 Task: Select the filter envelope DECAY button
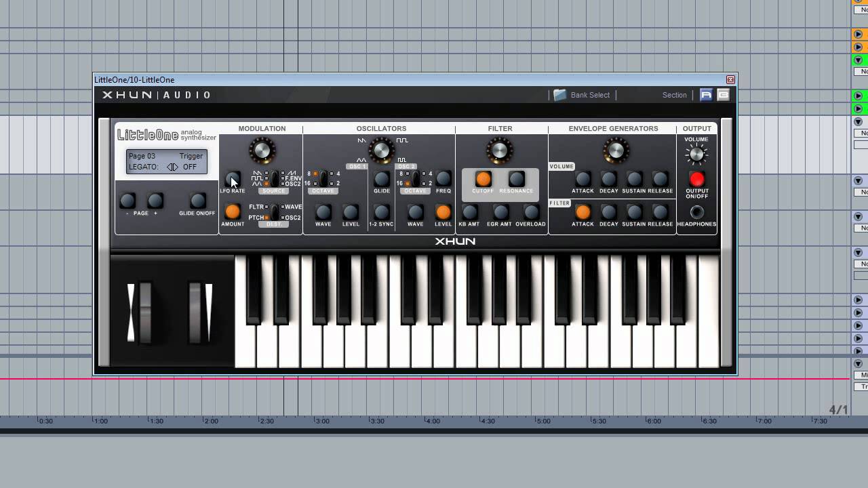point(609,212)
